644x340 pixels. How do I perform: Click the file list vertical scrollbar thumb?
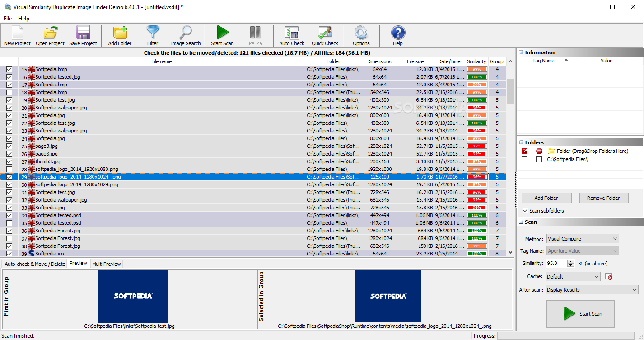511,91
